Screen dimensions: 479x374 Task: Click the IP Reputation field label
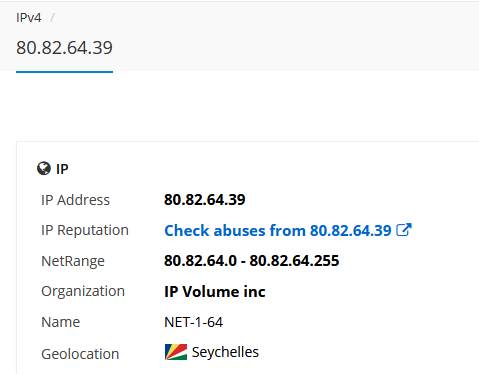85,230
